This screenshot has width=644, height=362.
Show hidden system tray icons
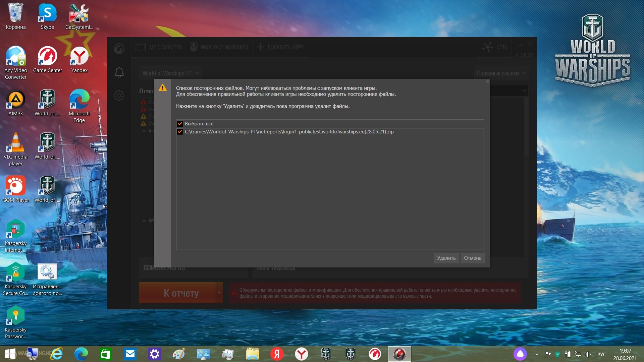[537, 354]
